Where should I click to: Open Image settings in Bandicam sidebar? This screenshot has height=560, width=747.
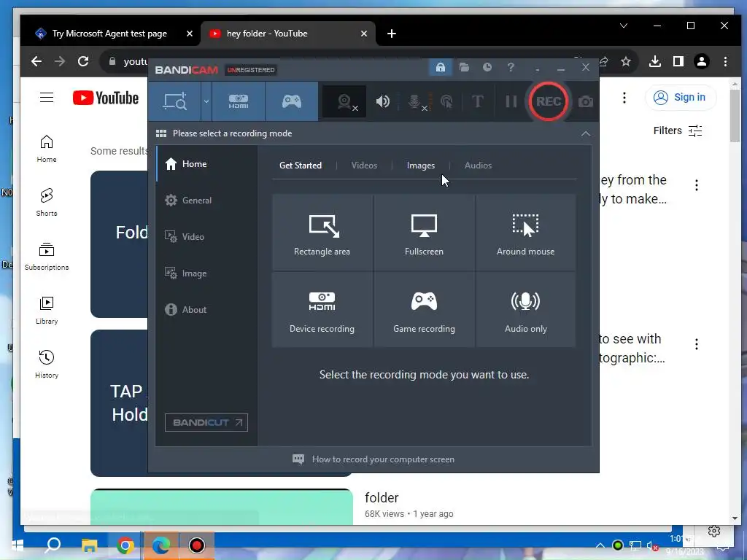coord(206,273)
